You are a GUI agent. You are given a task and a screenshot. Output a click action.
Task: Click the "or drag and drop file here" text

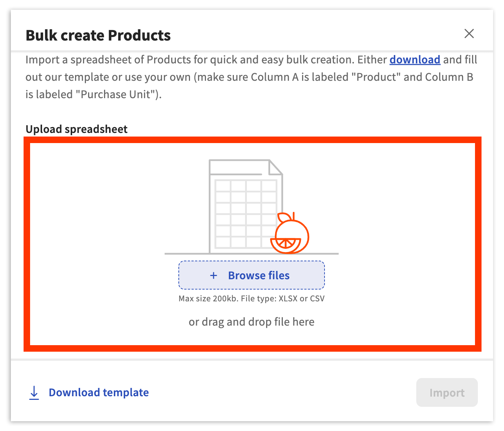pos(251,322)
